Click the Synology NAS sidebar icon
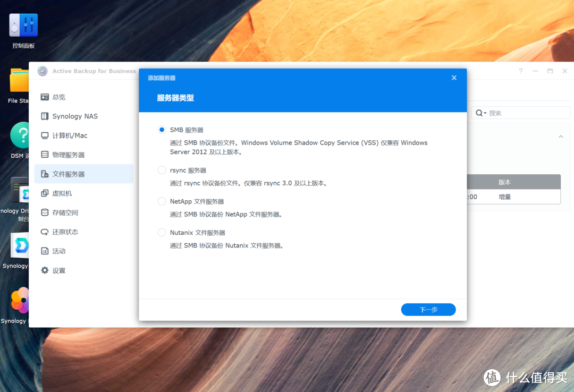The width and height of the screenshot is (574, 392). tap(45, 116)
